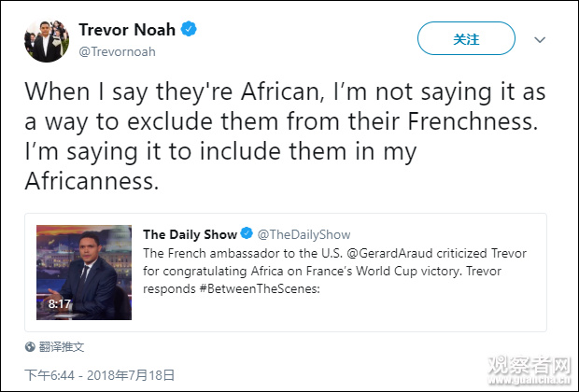Click the globe translate icon

31,346
